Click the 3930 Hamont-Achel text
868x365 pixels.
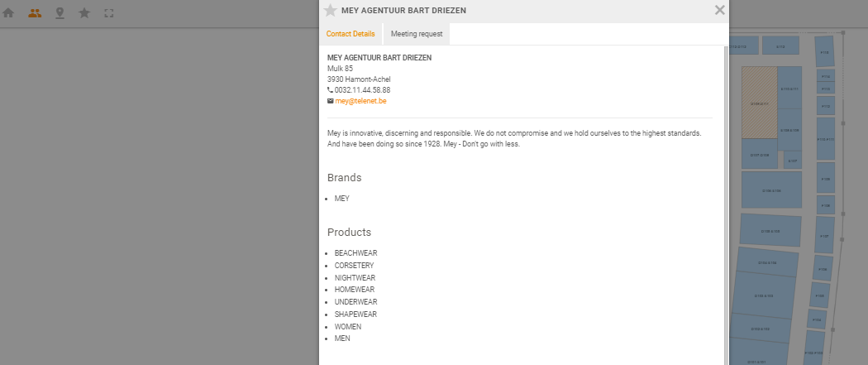359,79
